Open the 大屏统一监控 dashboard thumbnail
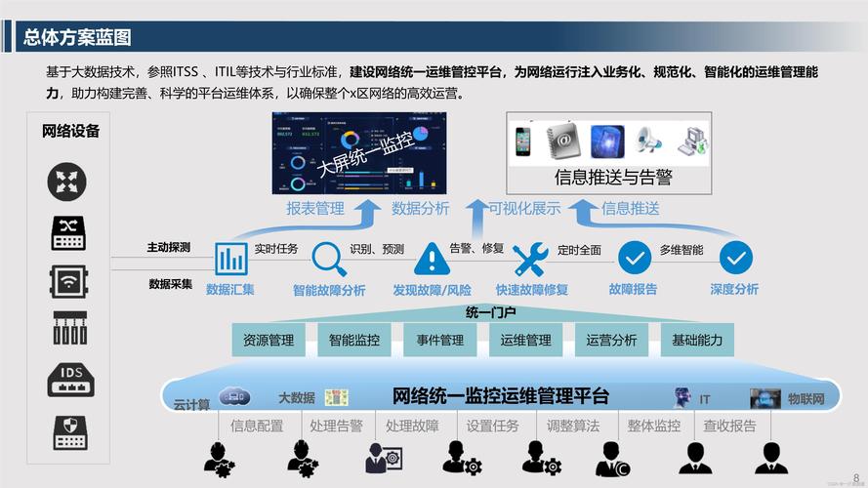The height and width of the screenshot is (488, 868). [359, 153]
